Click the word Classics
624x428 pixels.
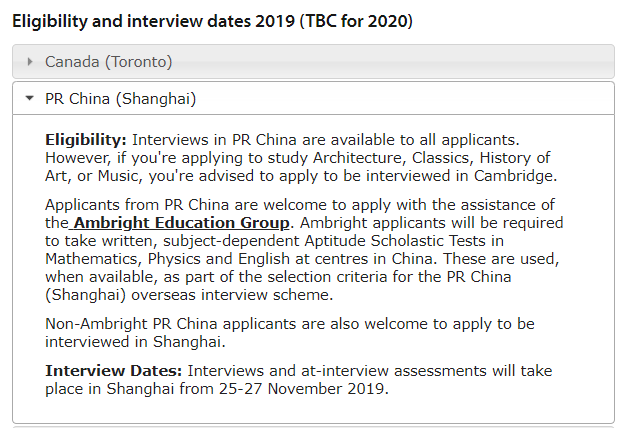(x=442, y=158)
